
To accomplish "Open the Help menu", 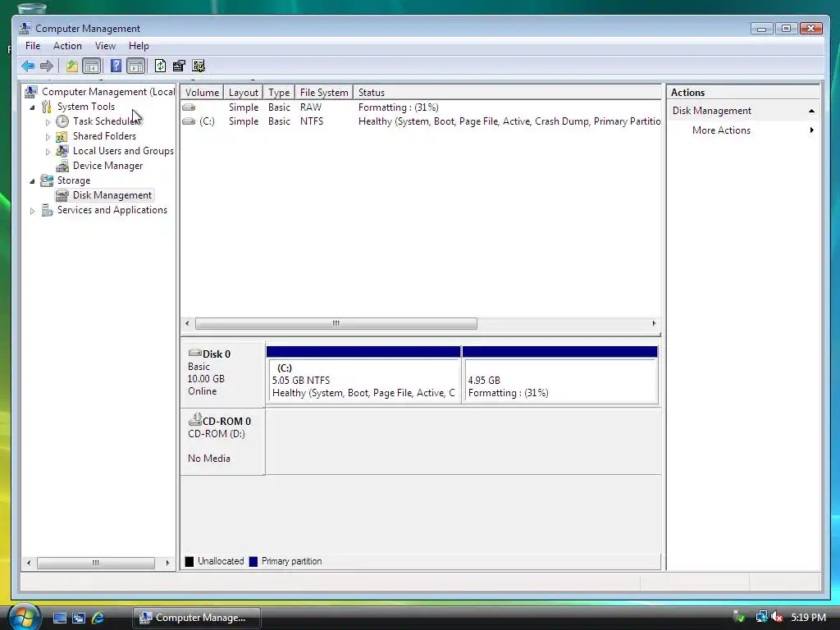I will [x=139, y=46].
